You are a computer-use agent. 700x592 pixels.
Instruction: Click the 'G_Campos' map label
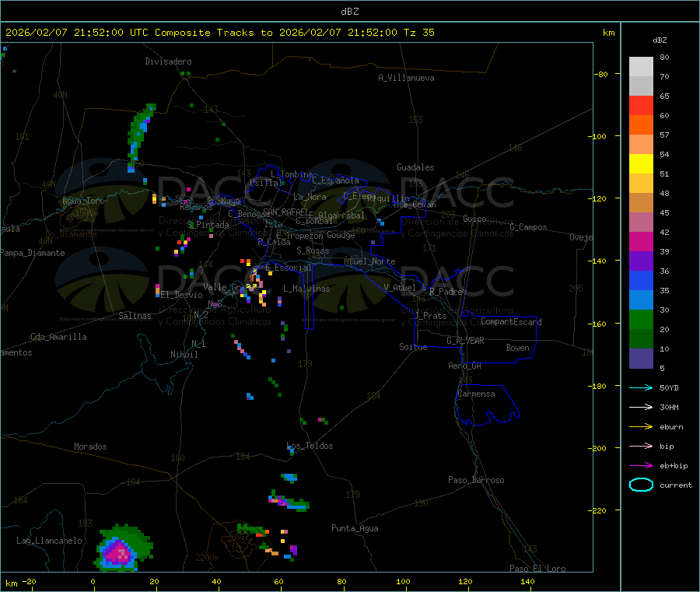tap(529, 227)
